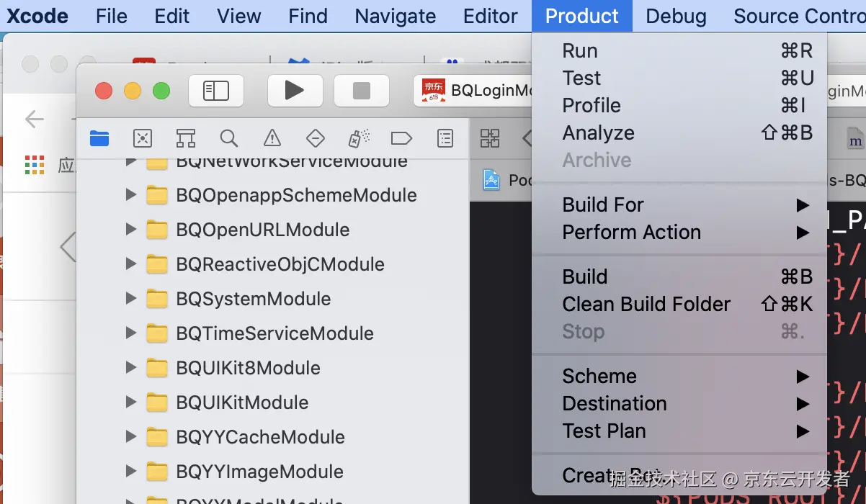
Task: Open the Destination submenu
Action: tap(679, 404)
